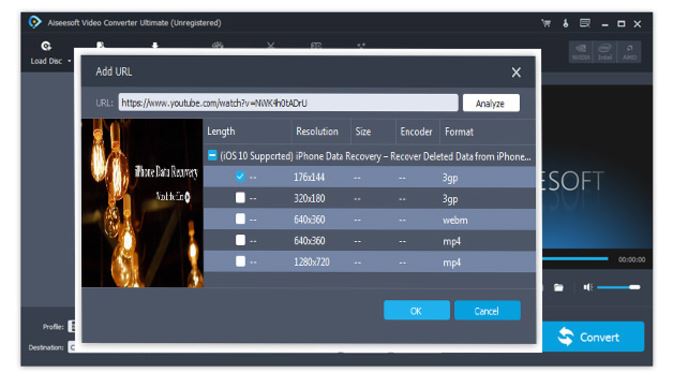Viewport: 675px width, 380px height.
Task: Click the Encoder column header
Action: click(416, 131)
